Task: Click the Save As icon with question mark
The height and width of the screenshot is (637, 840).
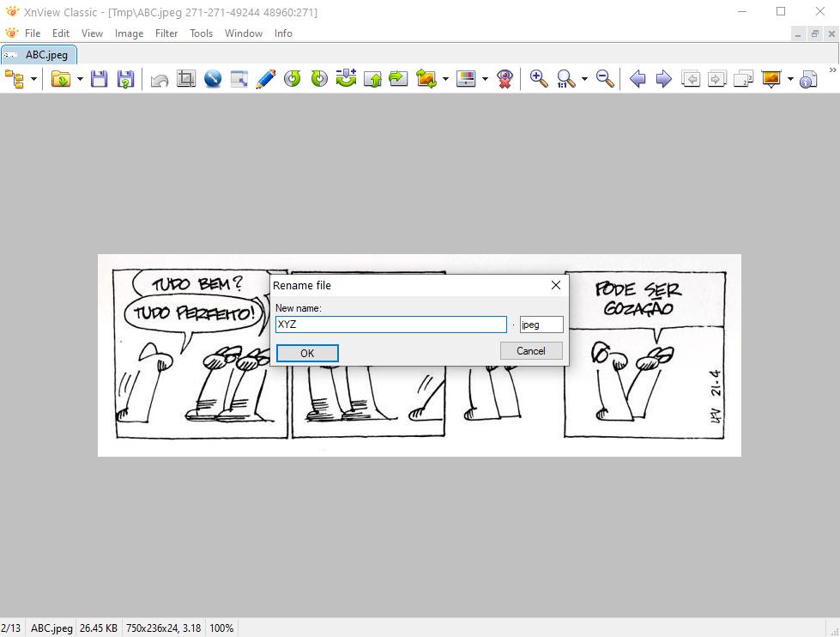Action: click(x=125, y=79)
